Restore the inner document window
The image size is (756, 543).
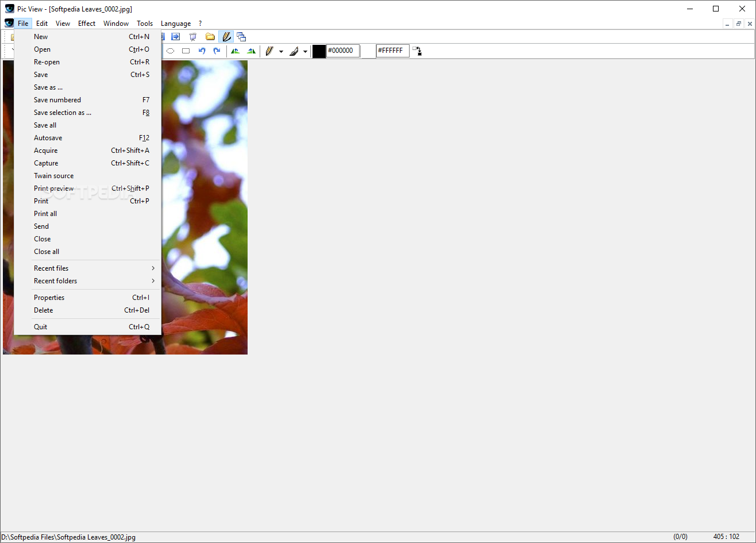(739, 24)
